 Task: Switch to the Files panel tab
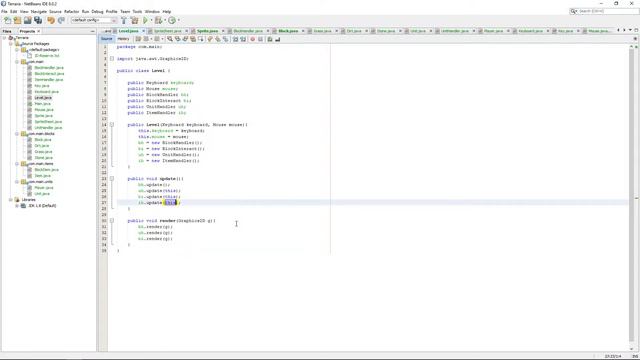point(7,31)
